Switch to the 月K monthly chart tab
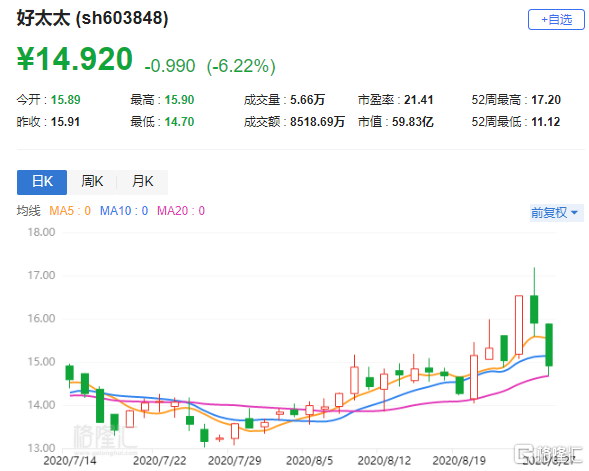589x471 pixels. tap(142, 182)
